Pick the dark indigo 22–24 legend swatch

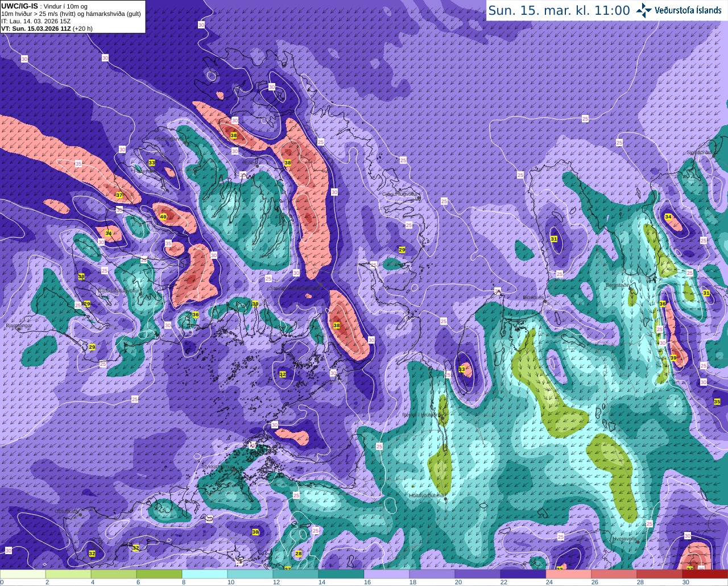click(523, 574)
